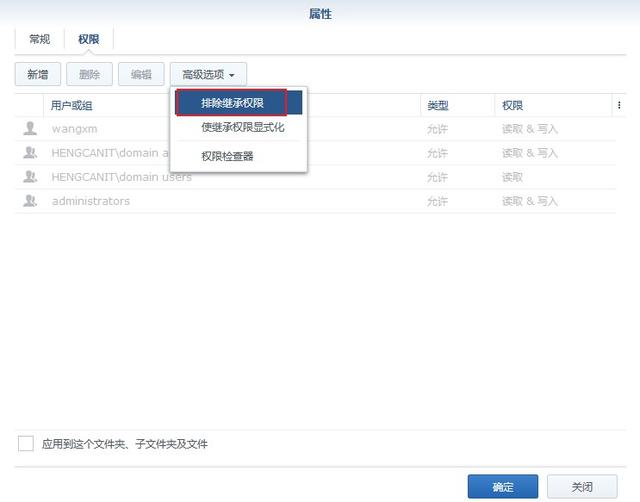This screenshot has height=502, width=640.
Task: Select the administrators row
Action: tap(315, 201)
